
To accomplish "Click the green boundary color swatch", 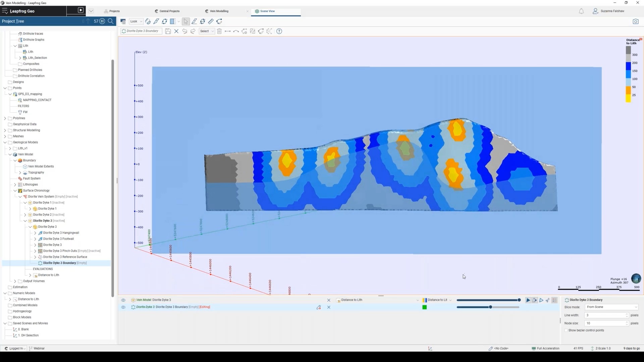I will (x=424, y=307).
